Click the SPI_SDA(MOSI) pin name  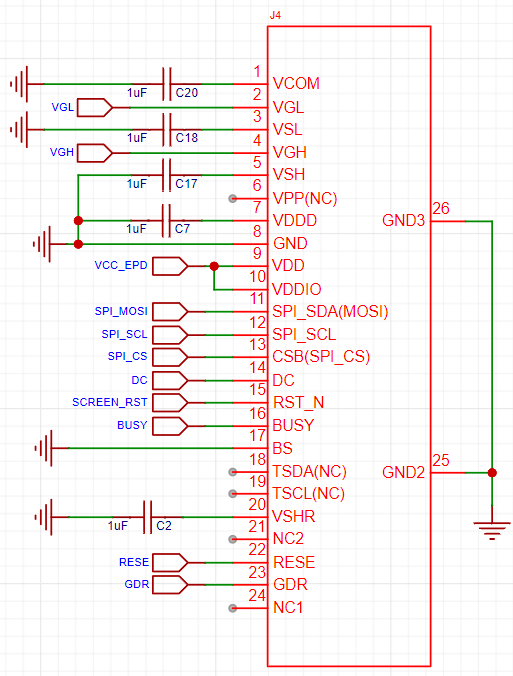pos(330,311)
